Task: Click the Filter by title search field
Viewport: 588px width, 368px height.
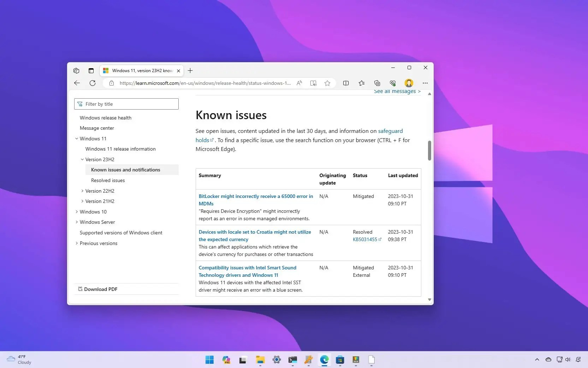Action: [x=126, y=104]
